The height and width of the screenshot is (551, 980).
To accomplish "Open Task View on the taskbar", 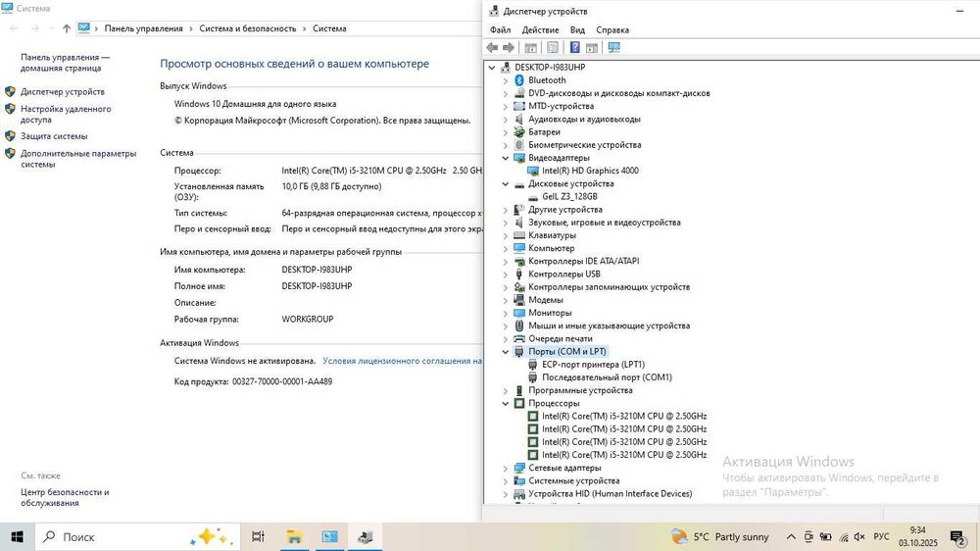I will tap(258, 536).
